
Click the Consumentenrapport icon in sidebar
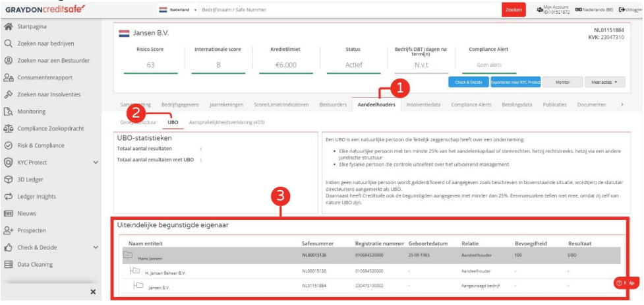[8, 77]
